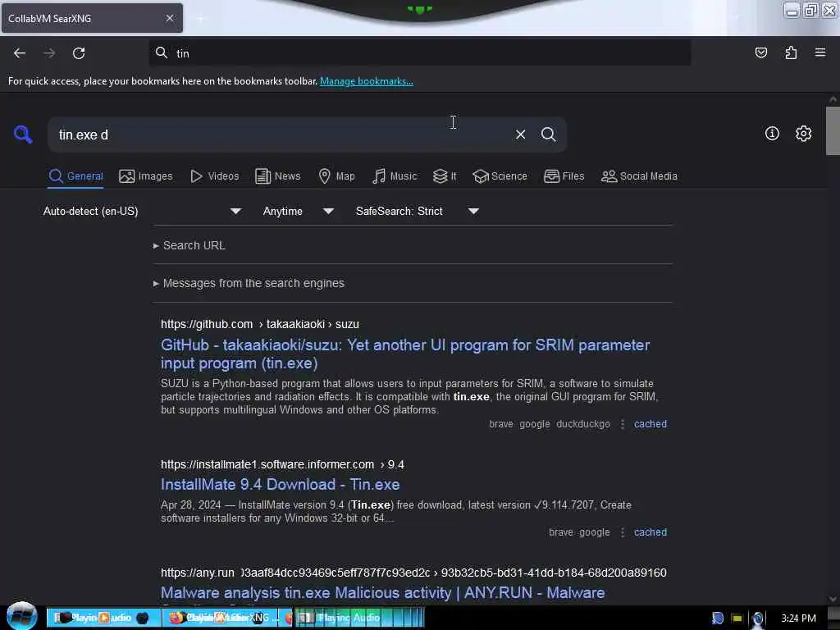
Task: Switch to the Map search tab
Action: pos(336,176)
